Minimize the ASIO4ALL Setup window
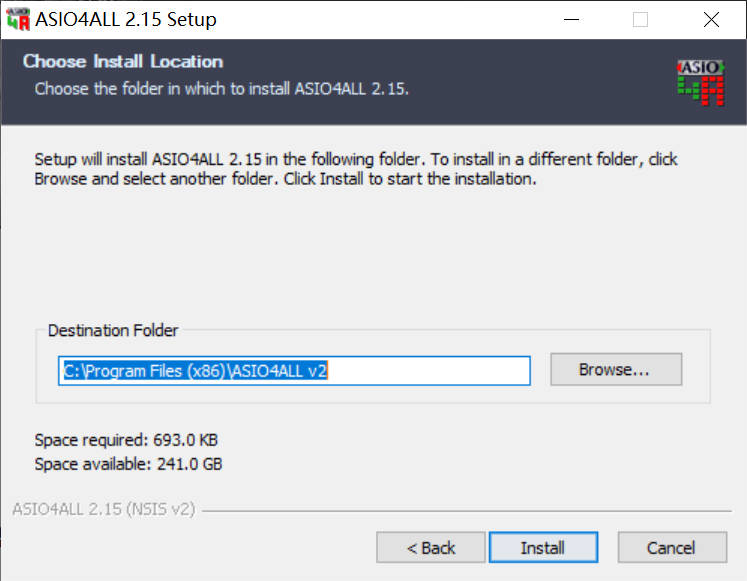 pyautogui.click(x=570, y=19)
